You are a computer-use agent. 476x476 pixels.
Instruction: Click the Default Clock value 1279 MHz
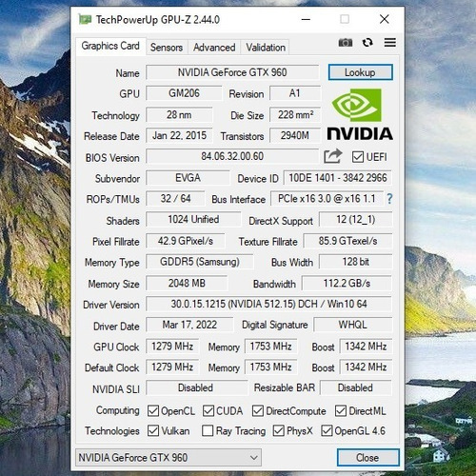[172, 367]
